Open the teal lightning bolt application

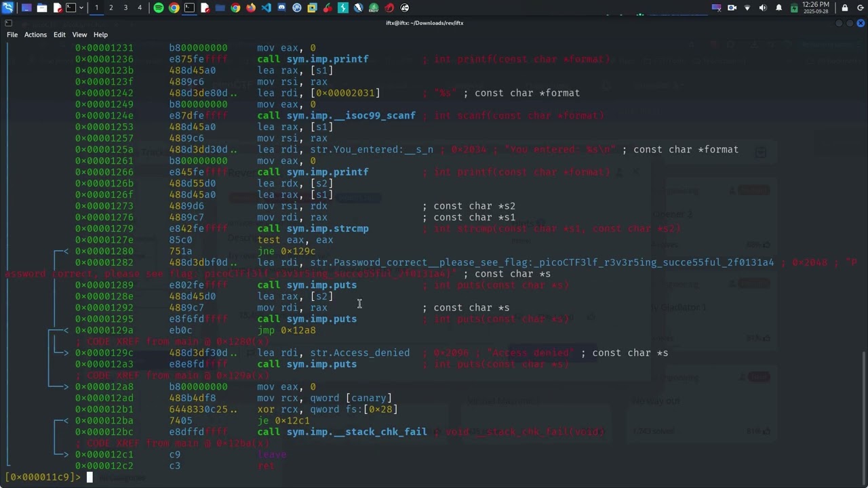(343, 7)
